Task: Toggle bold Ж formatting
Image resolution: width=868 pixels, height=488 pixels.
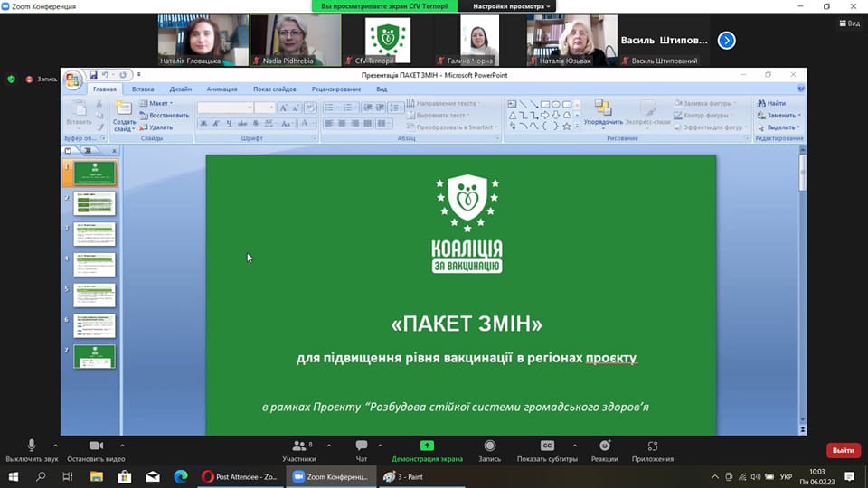Action: click(203, 124)
